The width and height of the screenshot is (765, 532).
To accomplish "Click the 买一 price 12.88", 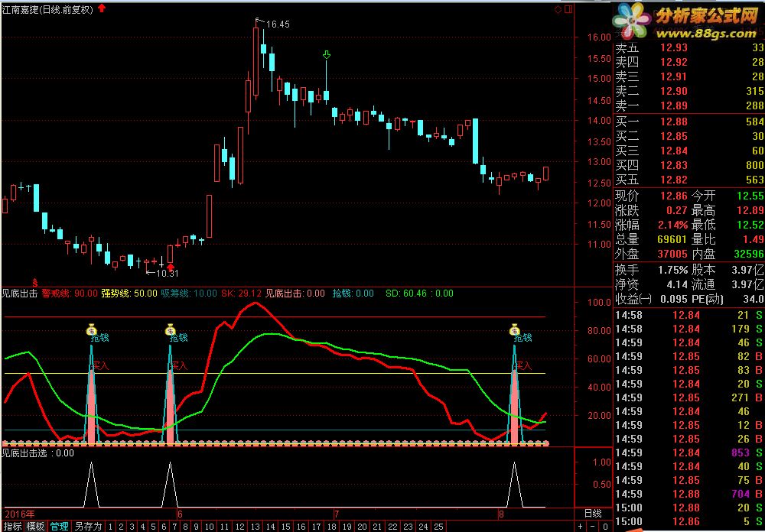I will [674, 122].
